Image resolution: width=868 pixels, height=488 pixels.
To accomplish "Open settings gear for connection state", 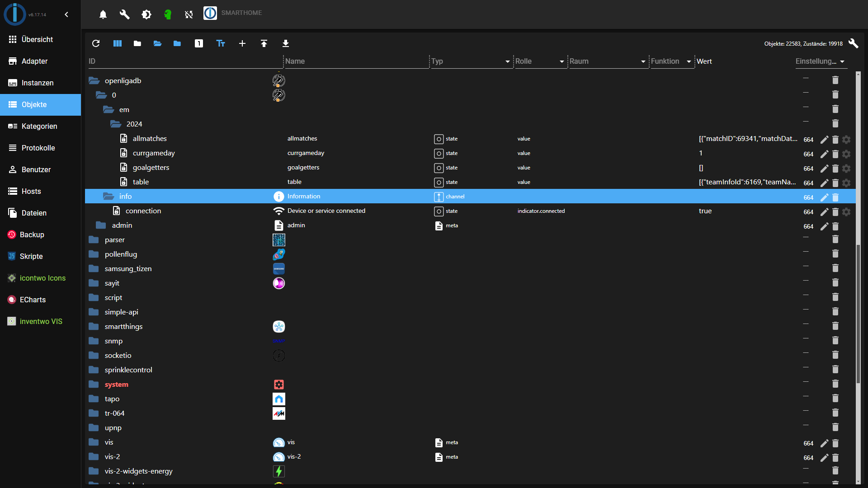I will [x=846, y=212].
